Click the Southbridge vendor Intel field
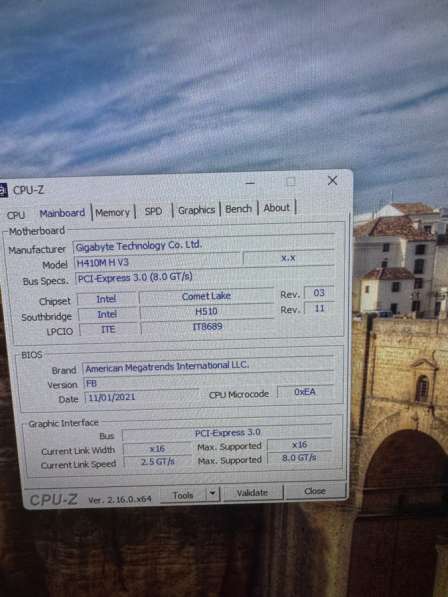The height and width of the screenshot is (597, 448). 107,314
